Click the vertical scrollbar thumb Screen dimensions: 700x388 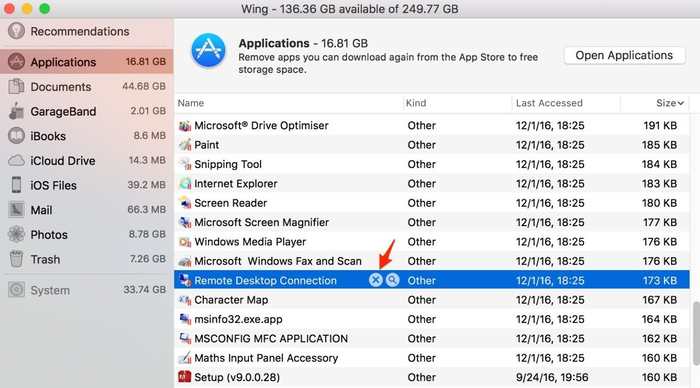(x=696, y=334)
